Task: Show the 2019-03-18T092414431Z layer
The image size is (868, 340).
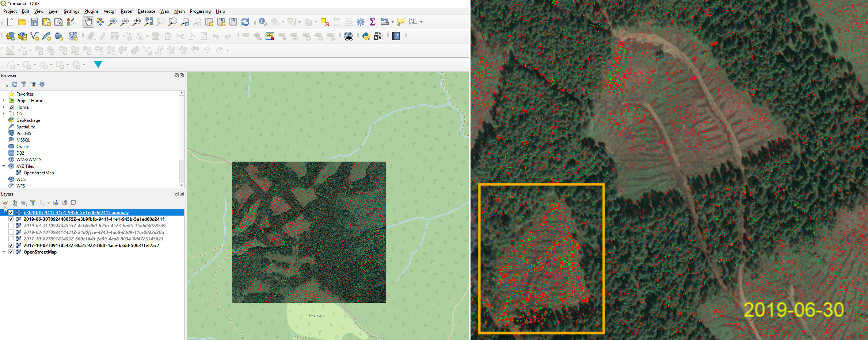Action: click(x=11, y=232)
